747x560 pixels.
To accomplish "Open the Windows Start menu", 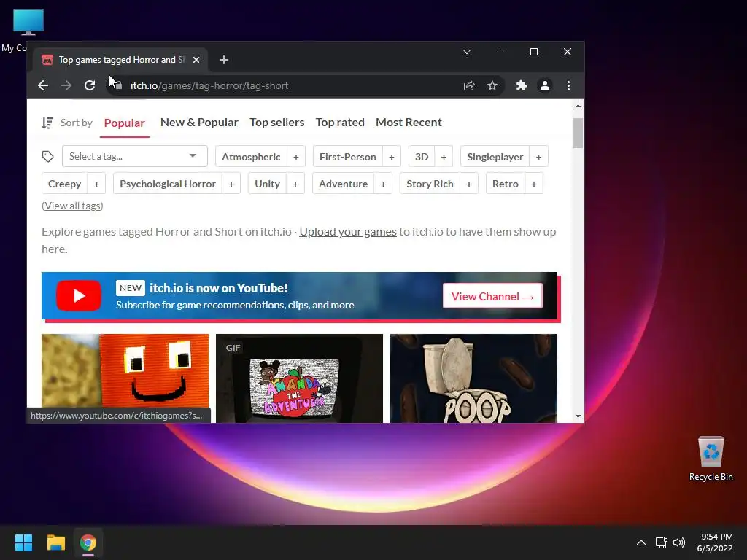I will [23, 542].
